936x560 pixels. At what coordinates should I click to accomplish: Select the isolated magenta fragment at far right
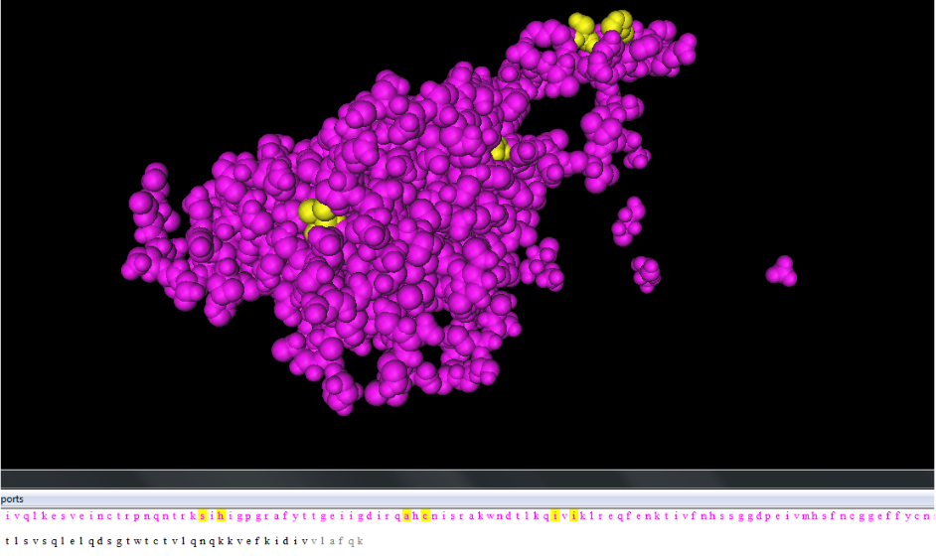[782, 270]
